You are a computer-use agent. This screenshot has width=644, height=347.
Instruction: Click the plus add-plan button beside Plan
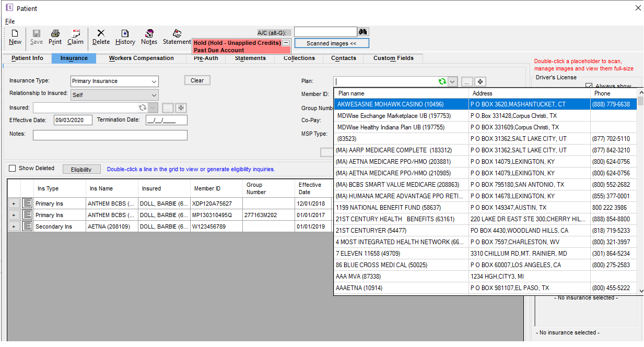481,81
